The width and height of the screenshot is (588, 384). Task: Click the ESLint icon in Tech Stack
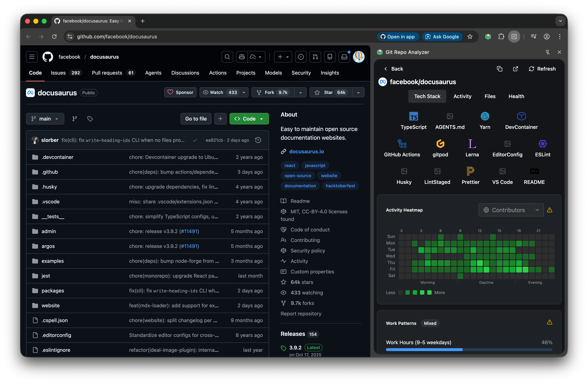coord(542,144)
